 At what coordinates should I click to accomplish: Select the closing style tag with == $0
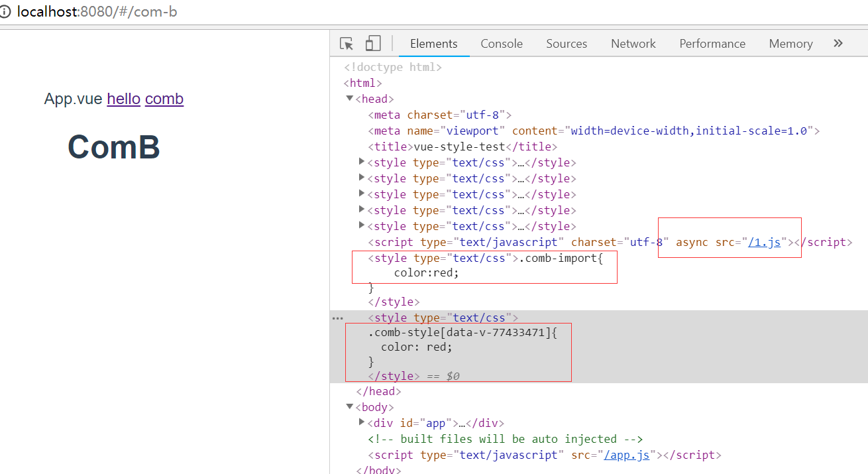(x=414, y=377)
